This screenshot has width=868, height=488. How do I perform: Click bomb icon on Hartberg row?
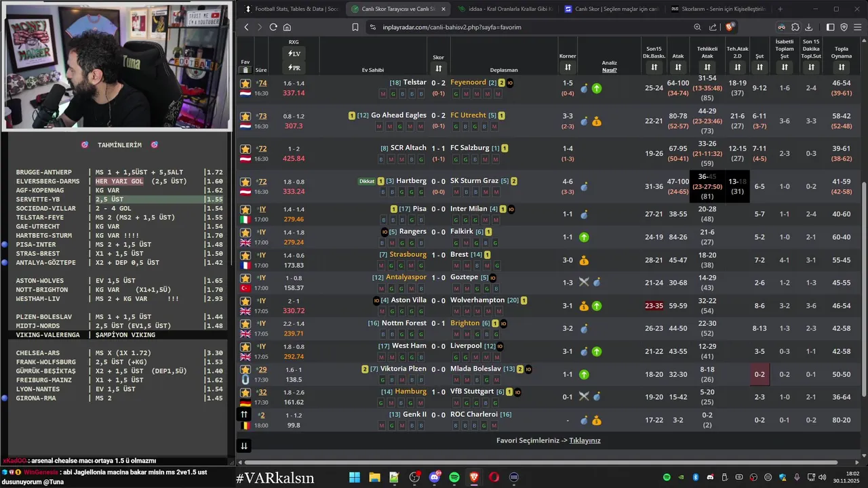click(584, 187)
